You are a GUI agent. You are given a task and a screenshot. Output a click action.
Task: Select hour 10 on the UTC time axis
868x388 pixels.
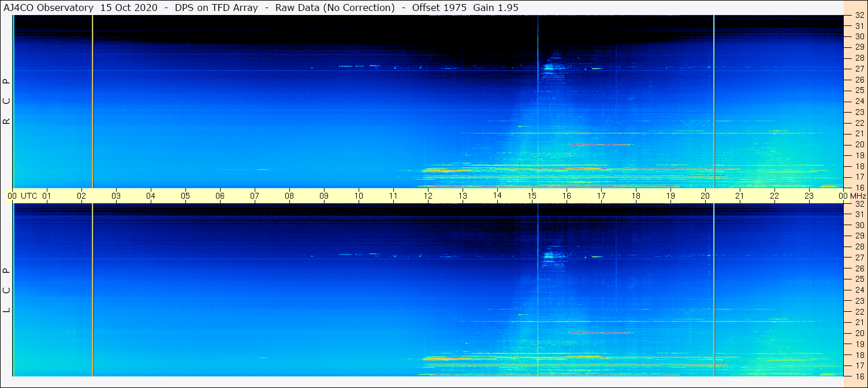pos(359,196)
